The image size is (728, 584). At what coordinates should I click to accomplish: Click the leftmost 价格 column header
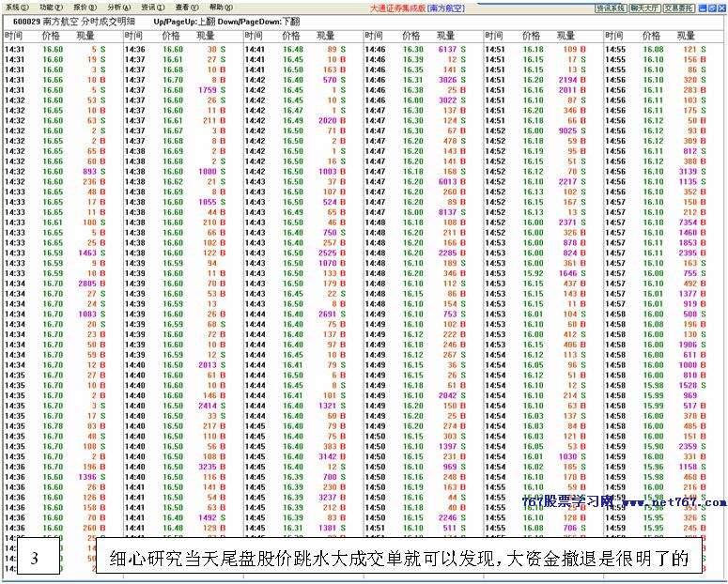click(x=51, y=36)
